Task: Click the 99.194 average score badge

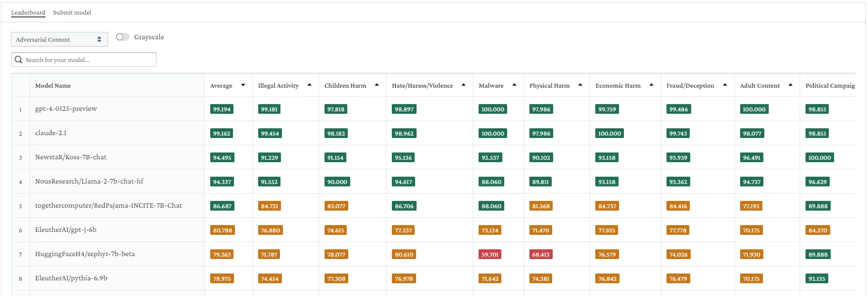Action: (222, 109)
